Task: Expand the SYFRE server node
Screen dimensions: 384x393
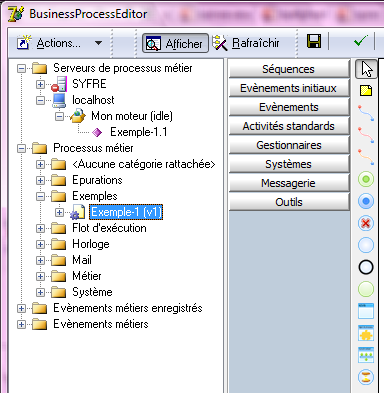Action: pos(40,84)
